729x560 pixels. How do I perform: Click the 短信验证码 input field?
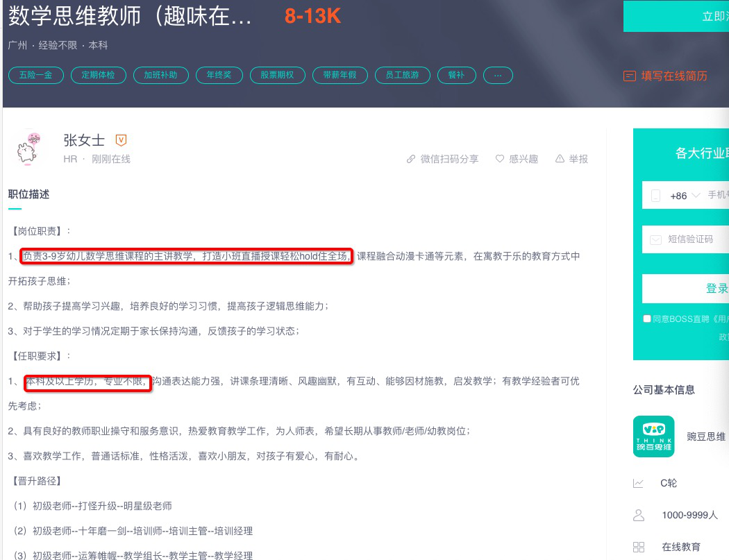coord(694,240)
